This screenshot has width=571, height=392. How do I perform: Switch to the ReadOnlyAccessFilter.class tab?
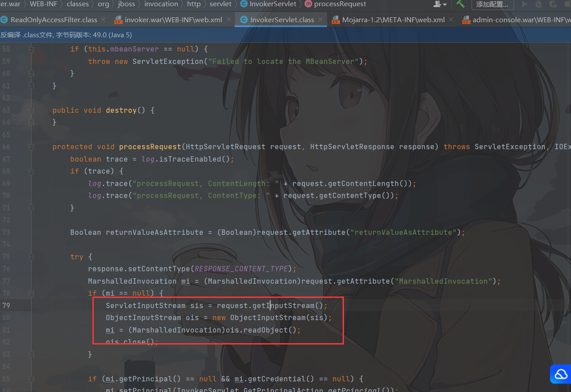[53, 20]
